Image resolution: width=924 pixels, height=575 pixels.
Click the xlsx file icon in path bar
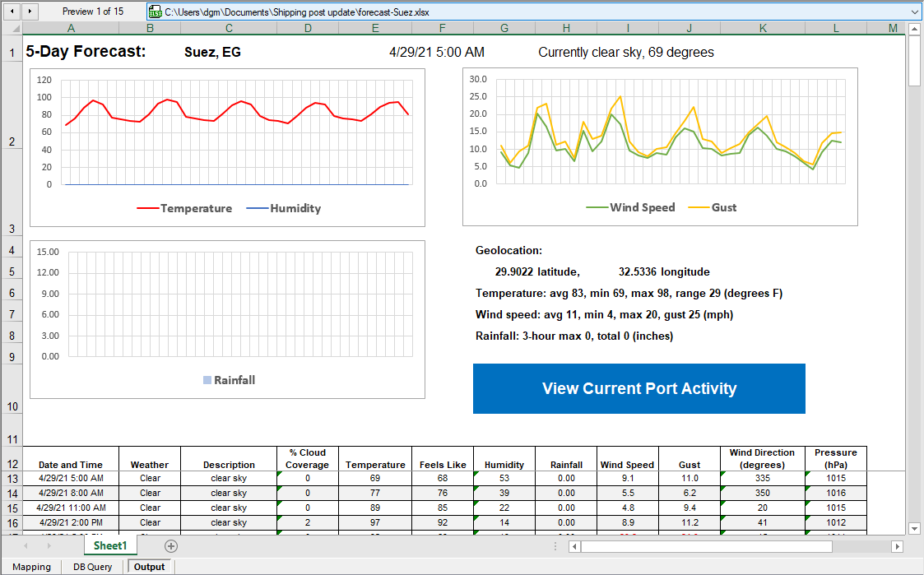[x=155, y=12]
